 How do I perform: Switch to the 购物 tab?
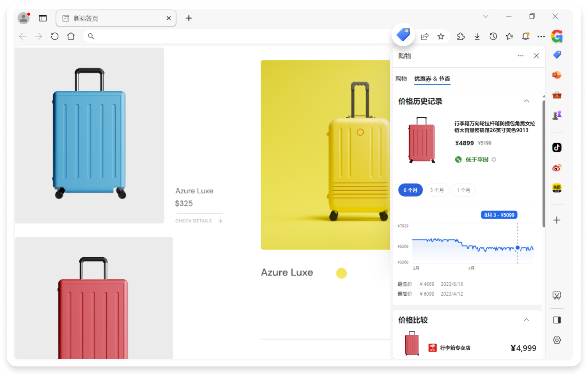(x=401, y=79)
